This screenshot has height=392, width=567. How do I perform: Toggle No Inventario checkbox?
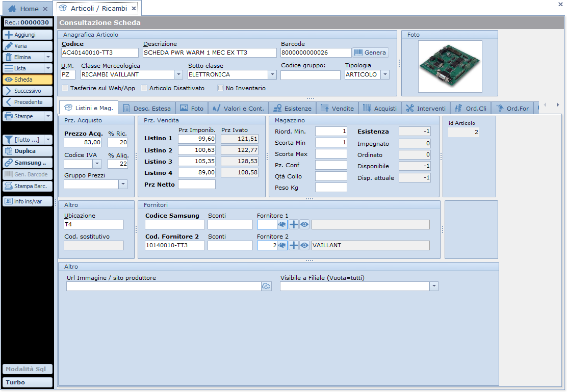click(x=221, y=88)
